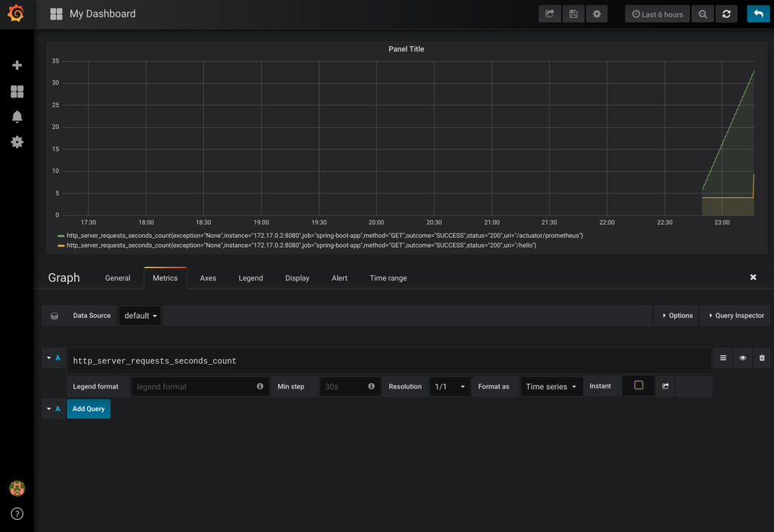Toggle the /hello series in legend
Viewport: 774px width, 532px height.
click(x=301, y=246)
